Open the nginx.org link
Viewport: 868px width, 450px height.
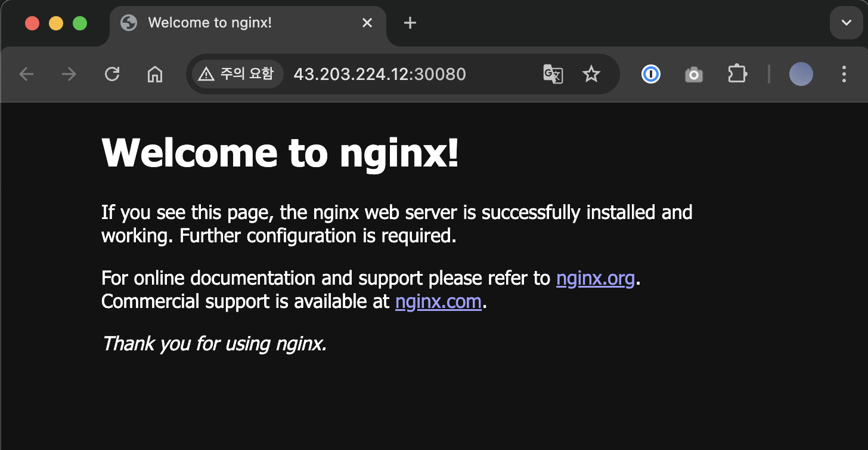[596, 278]
